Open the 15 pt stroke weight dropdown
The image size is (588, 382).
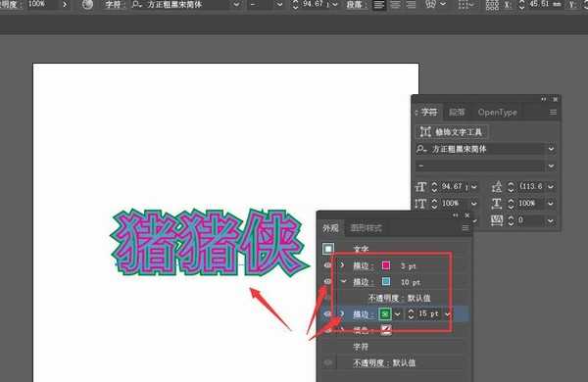(x=448, y=314)
